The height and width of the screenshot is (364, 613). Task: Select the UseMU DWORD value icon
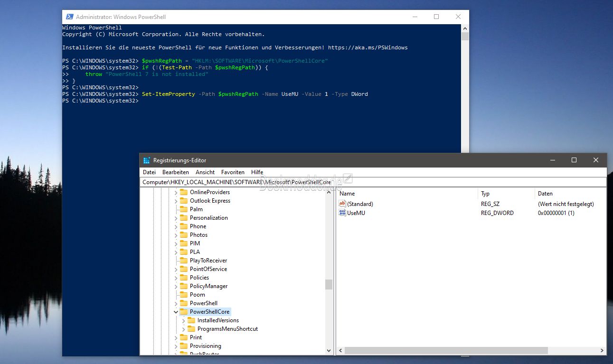[342, 213]
